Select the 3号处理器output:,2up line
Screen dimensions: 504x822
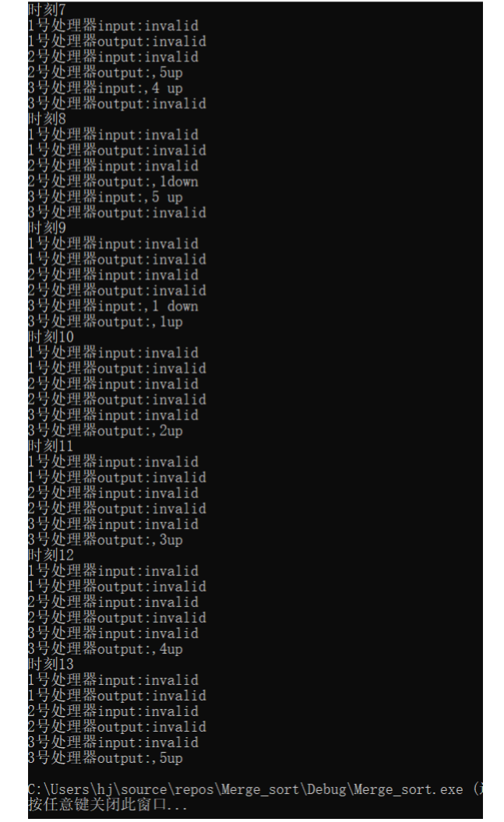105,431
